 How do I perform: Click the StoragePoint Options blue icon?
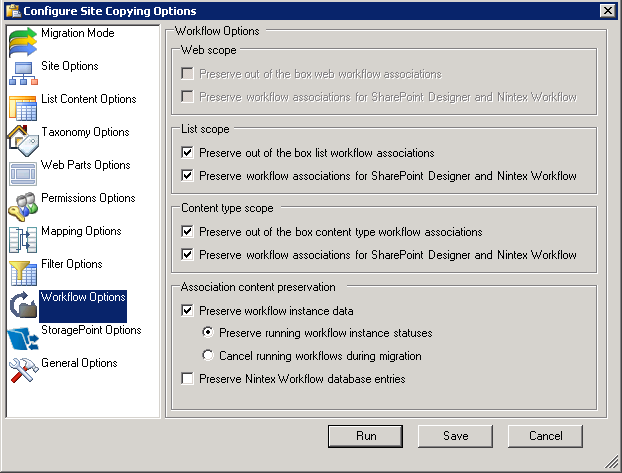pyautogui.click(x=23, y=338)
